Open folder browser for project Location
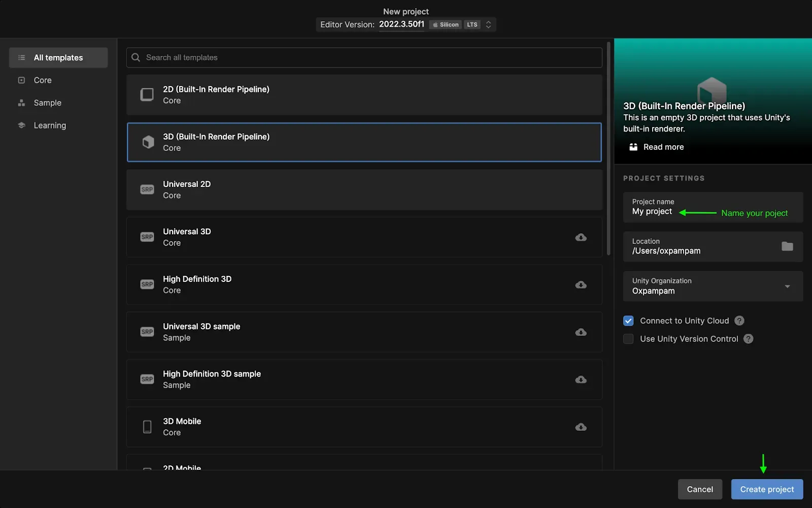 787,246
